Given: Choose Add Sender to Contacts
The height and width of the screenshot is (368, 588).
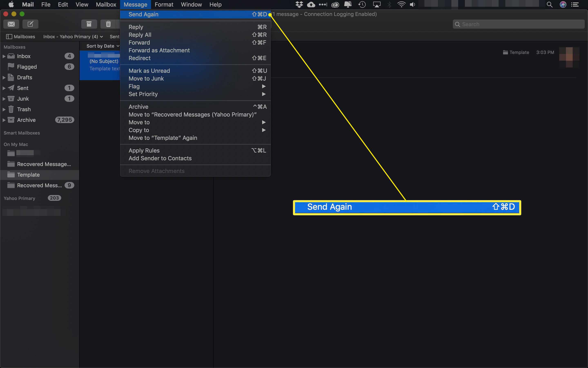Looking at the screenshot, I should click(195, 158).
